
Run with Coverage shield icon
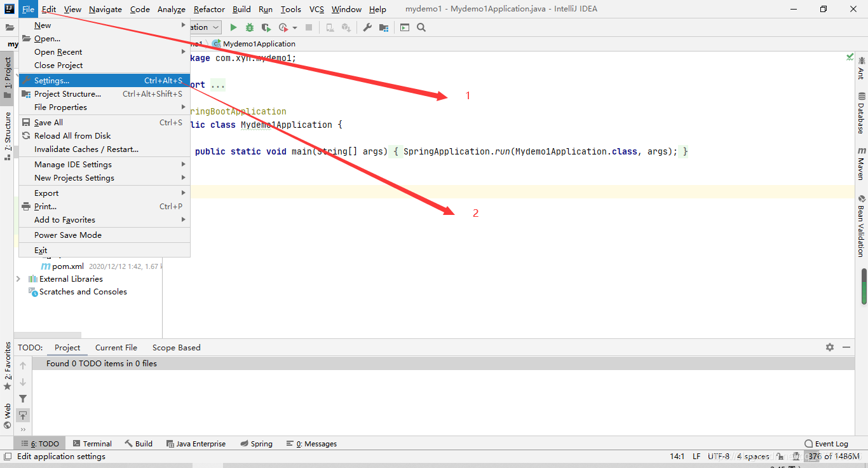pos(266,27)
